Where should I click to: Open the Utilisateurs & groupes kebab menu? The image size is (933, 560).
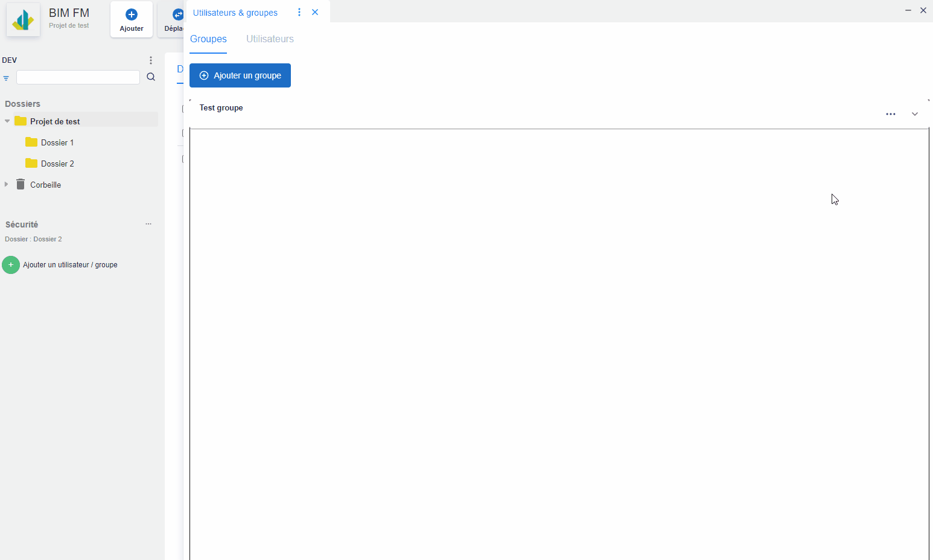(299, 12)
